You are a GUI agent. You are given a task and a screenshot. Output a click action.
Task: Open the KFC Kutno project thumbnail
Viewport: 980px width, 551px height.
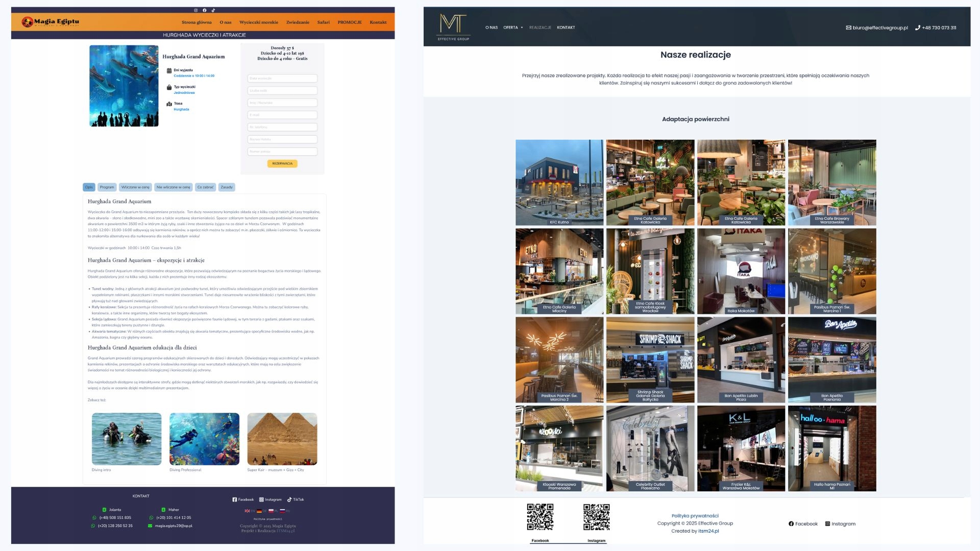tap(559, 182)
